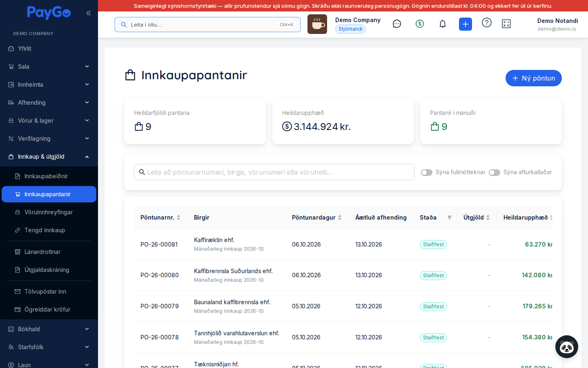The image size is (588, 368).
Task: Click the PayGo logo
Action: (x=49, y=13)
